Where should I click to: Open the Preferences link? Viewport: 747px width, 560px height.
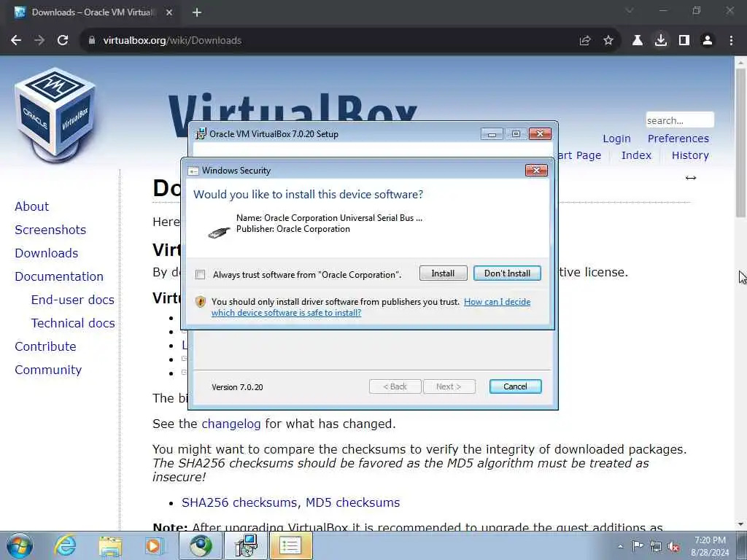click(x=678, y=139)
